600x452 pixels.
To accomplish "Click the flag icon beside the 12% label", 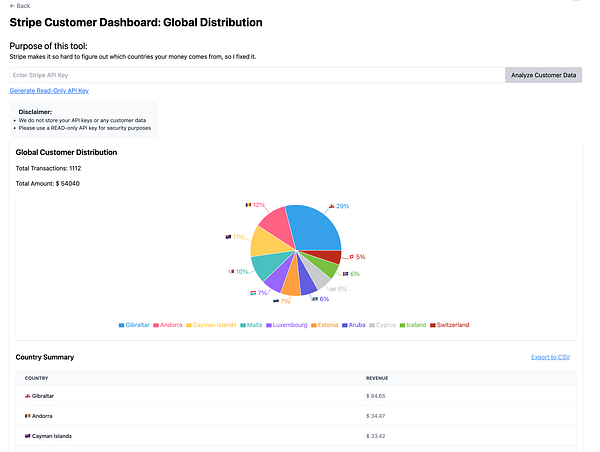I will pos(247,204).
